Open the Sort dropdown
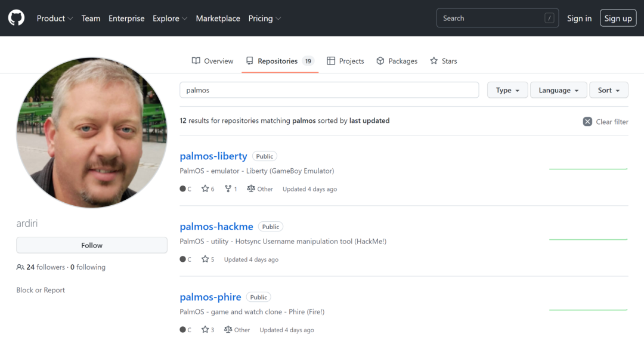The image size is (644, 340). [x=608, y=90]
